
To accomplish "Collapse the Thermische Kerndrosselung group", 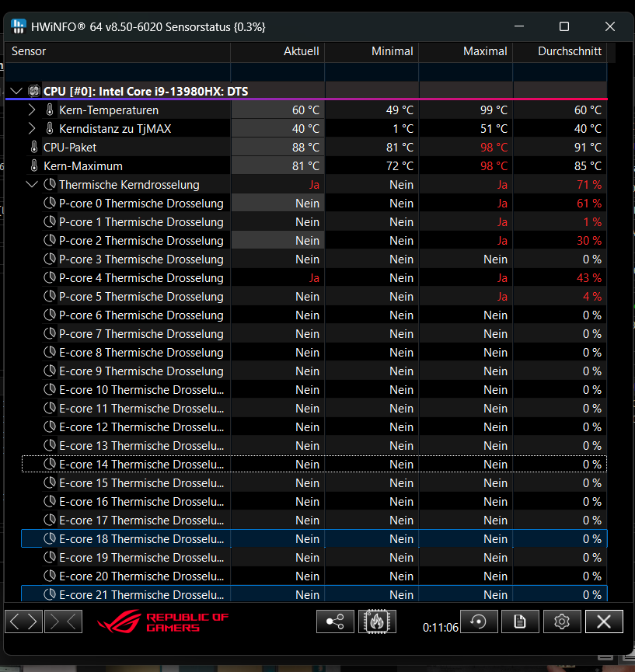I will click(32, 185).
